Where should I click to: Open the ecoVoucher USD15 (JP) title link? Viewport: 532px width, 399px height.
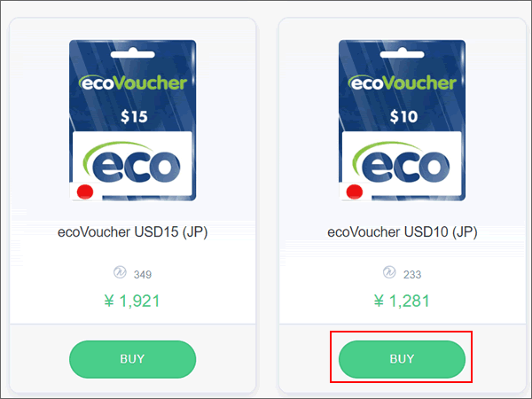[132, 232]
